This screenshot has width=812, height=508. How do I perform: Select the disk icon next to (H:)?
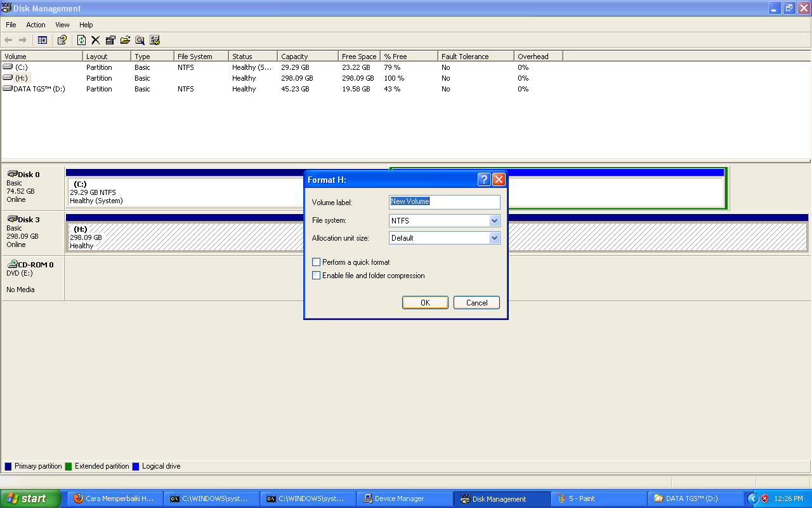point(6,77)
